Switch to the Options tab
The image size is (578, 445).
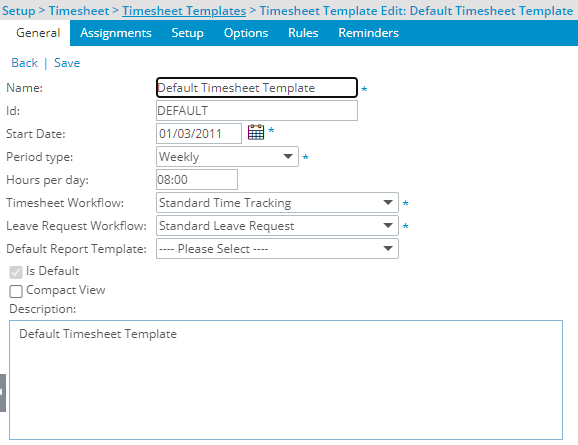pos(246,33)
